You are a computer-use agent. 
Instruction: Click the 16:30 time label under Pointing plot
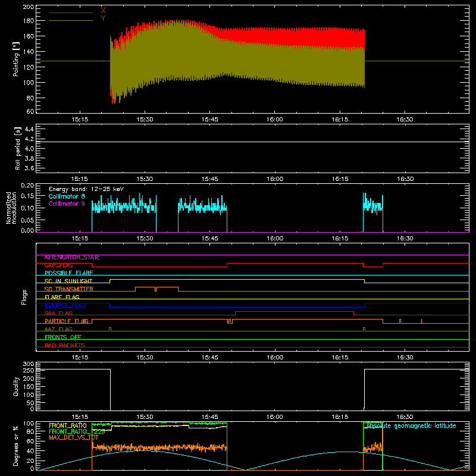tap(405, 120)
